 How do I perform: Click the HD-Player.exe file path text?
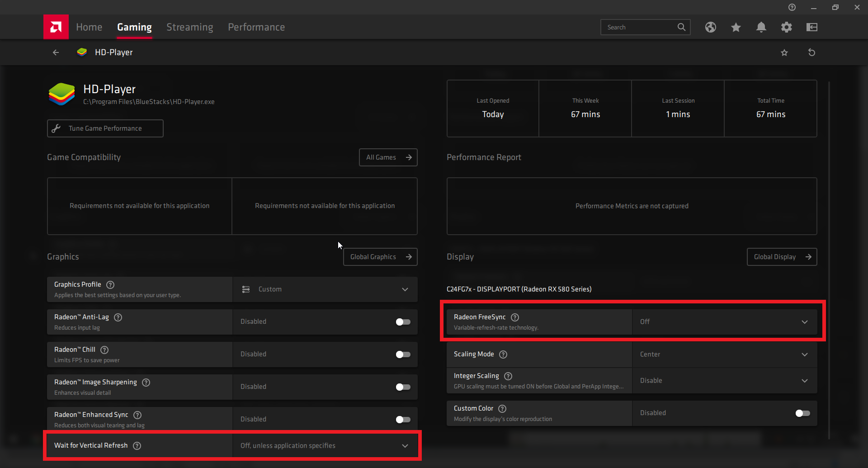(149, 102)
